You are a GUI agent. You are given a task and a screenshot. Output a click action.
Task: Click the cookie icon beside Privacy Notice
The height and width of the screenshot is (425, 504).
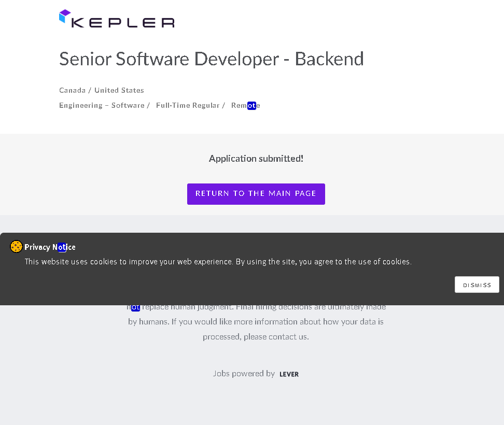click(x=16, y=247)
